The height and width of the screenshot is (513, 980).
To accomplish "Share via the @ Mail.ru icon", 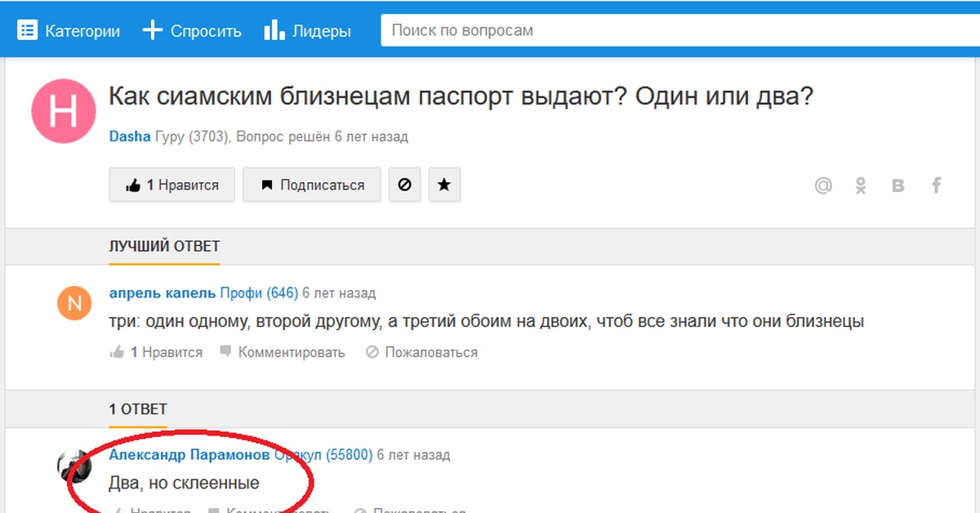I will [x=823, y=185].
